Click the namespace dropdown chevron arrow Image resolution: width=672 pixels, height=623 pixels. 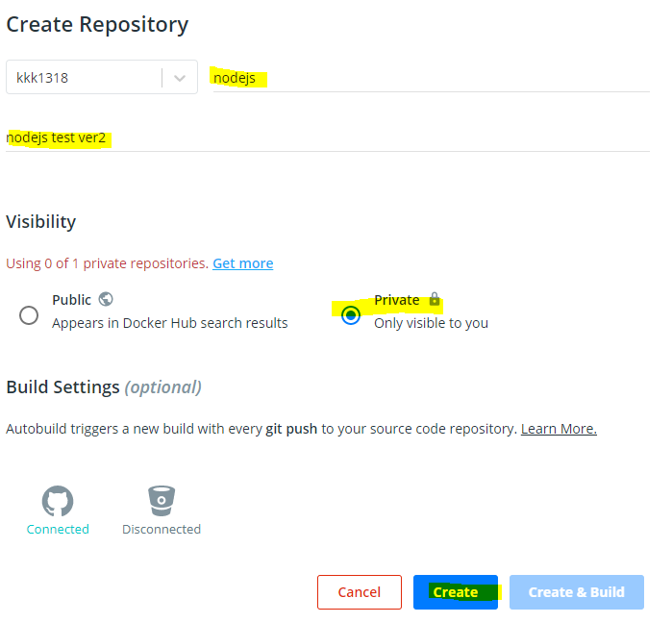(180, 78)
